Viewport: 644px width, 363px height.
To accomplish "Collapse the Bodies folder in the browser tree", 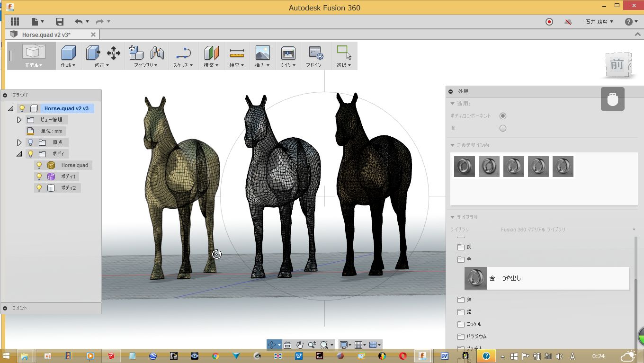I will coord(19,154).
